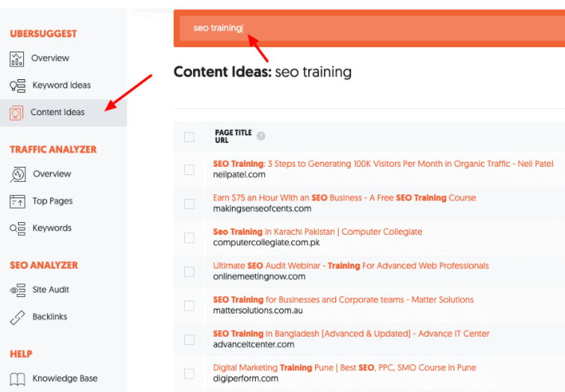Image resolution: width=565 pixels, height=392 pixels.
Task: Open Keyword Ideas from the sidebar menu
Action: pos(61,85)
